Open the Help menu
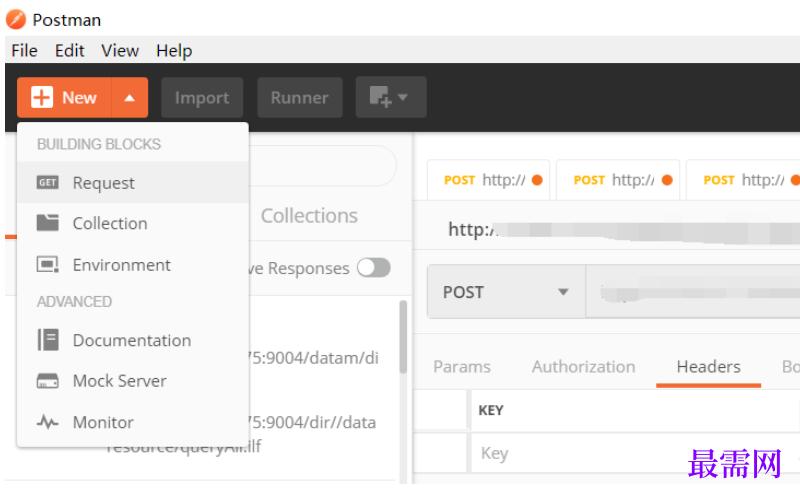The image size is (800, 495). coord(174,51)
